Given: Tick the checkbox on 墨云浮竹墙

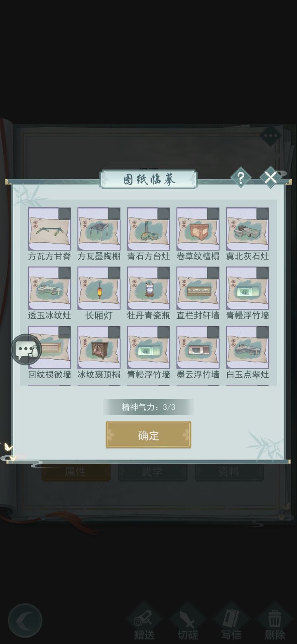Looking at the screenshot, I should pos(213,332).
